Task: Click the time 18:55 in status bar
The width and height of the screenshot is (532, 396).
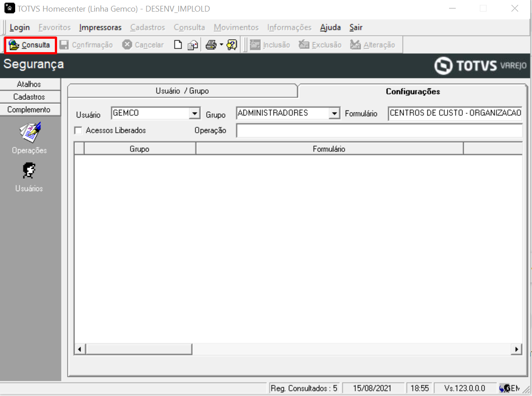Action: 420,388
